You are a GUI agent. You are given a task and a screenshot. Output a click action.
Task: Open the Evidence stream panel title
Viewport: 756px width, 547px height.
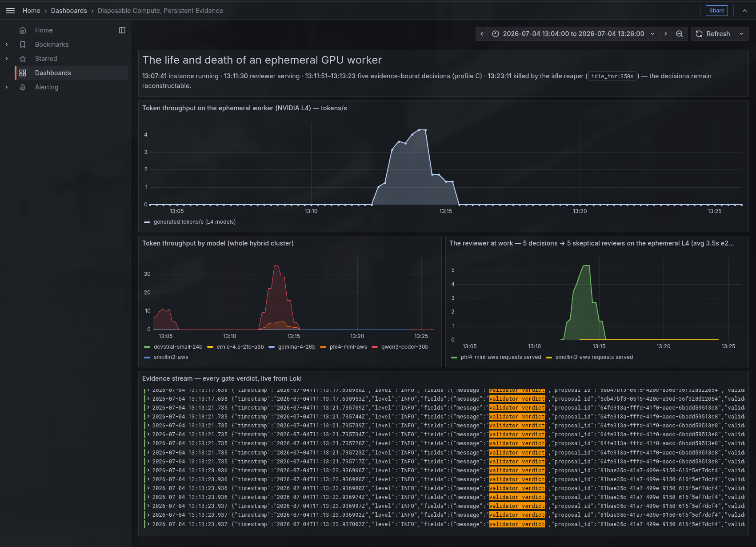222,378
